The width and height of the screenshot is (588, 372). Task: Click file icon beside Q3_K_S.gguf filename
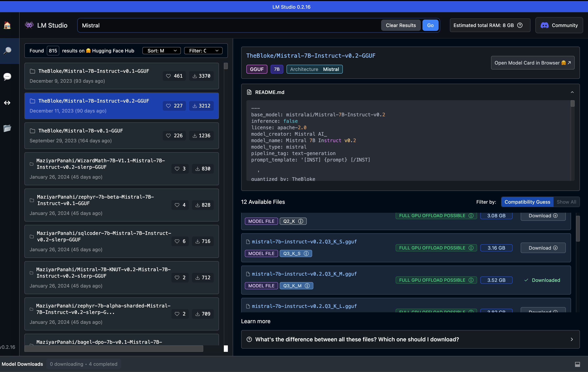point(248,242)
